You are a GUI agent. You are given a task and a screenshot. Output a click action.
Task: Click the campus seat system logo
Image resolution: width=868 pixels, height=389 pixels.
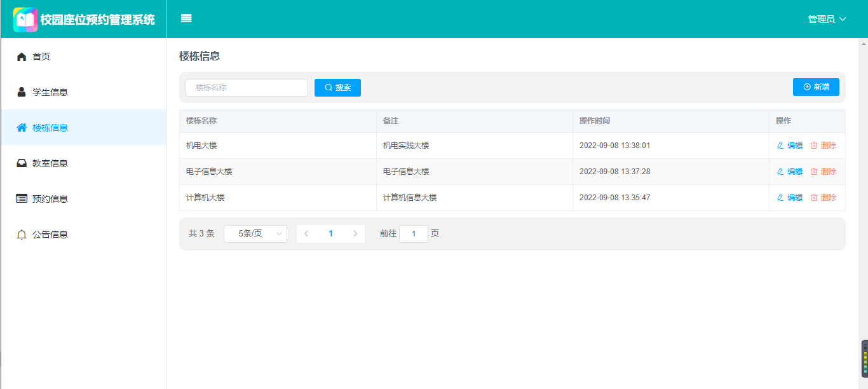coord(25,19)
